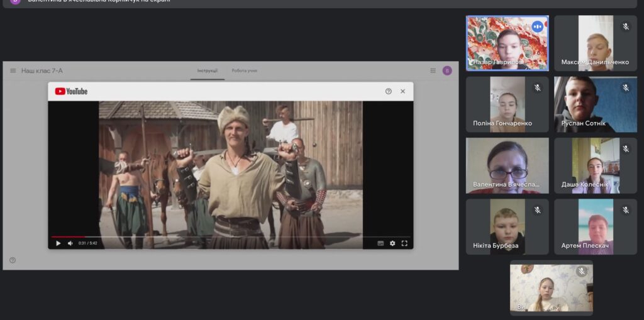Switch to the Інструкції tab
Viewport: 644px width, 320px height.
[208, 70]
